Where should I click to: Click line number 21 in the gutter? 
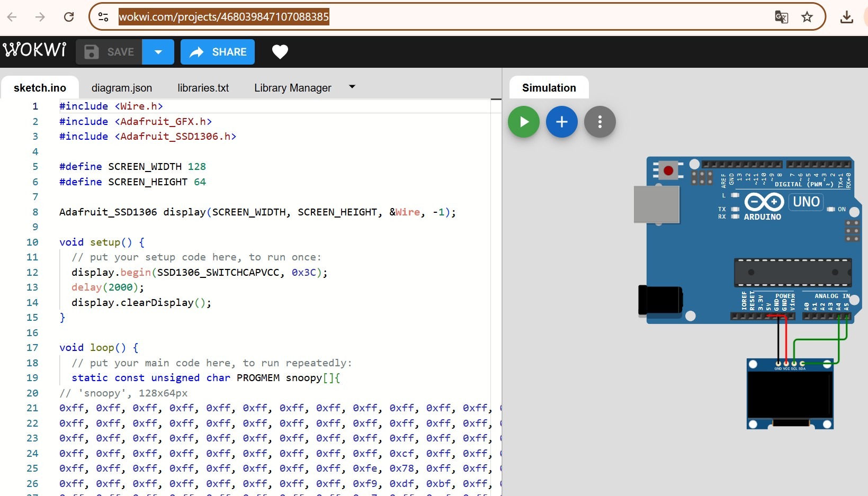[32, 408]
